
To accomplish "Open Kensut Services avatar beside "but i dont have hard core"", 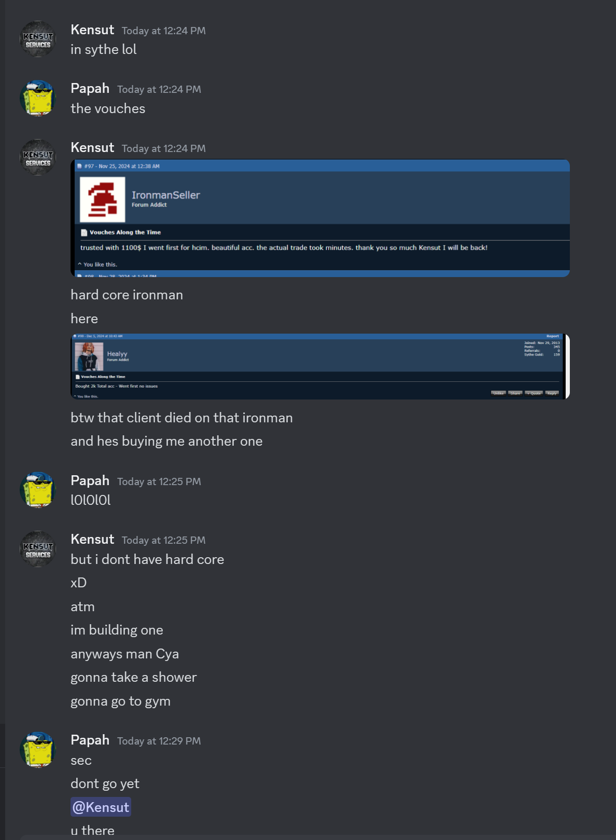I will point(38,549).
